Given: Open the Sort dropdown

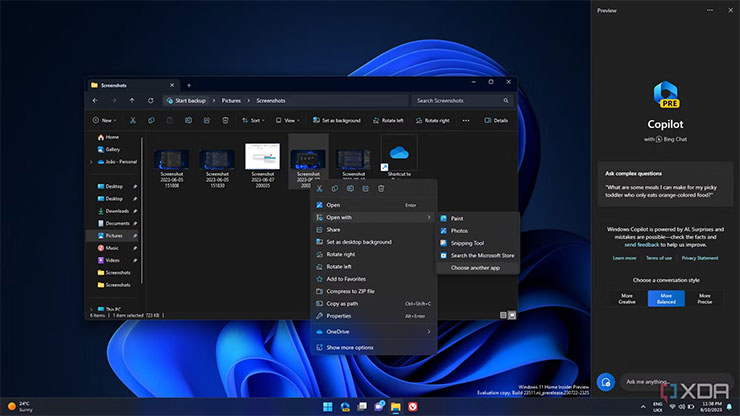Looking at the screenshot, I should [x=253, y=120].
